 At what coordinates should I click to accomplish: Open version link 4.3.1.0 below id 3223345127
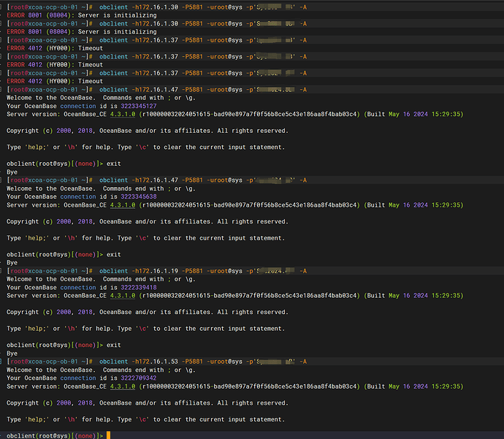click(123, 115)
